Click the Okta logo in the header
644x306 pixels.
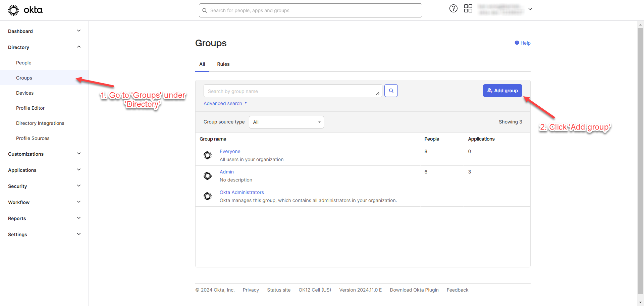point(25,10)
